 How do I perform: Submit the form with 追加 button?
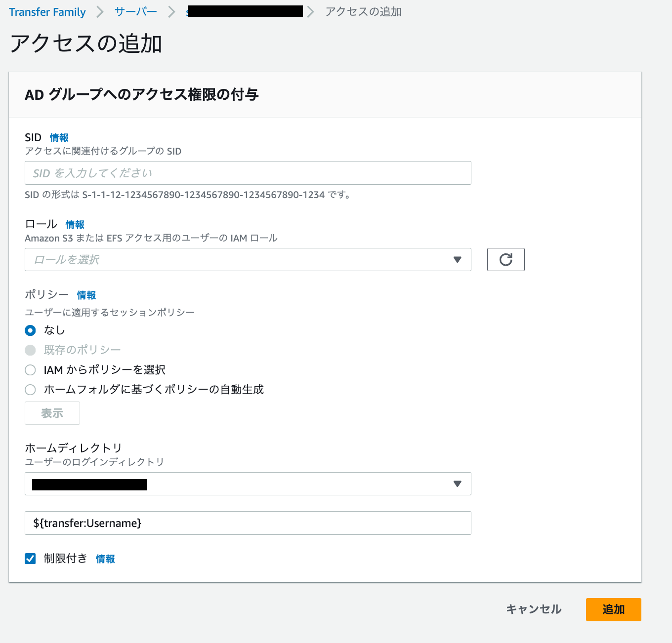[613, 609]
